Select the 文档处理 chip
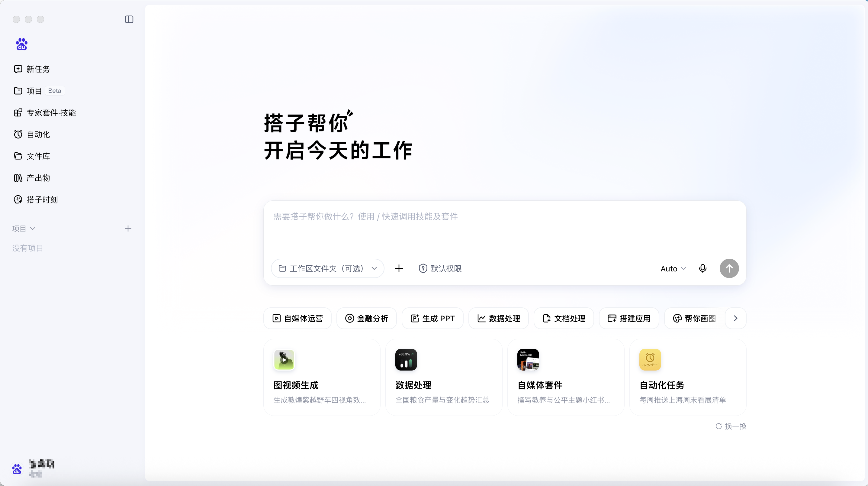Viewport: 868px width, 486px height. pos(564,318)
